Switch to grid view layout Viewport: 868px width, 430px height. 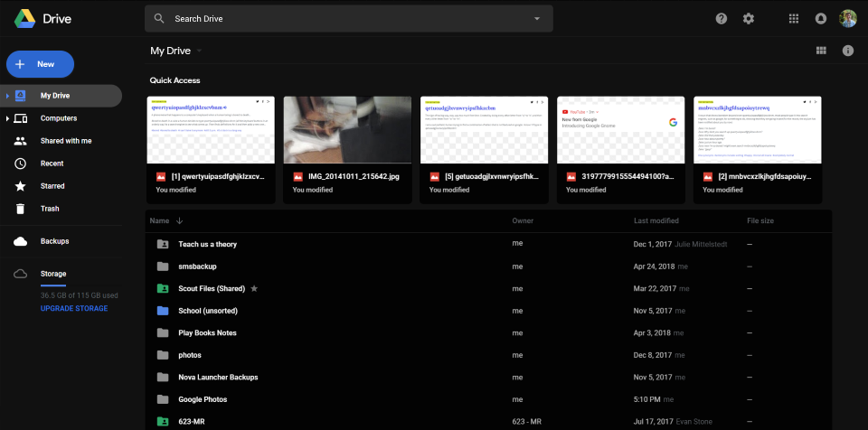(x=821, y=51)
